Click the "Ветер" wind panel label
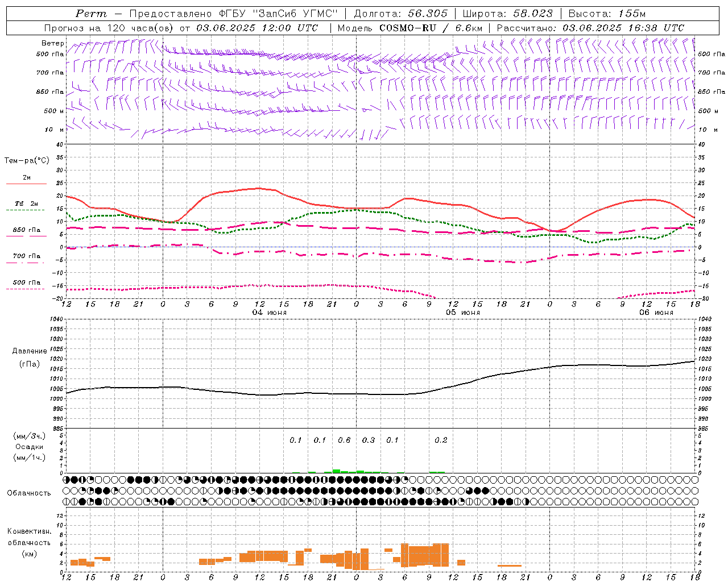Screen dimensions: 728x582 (53, 43)
